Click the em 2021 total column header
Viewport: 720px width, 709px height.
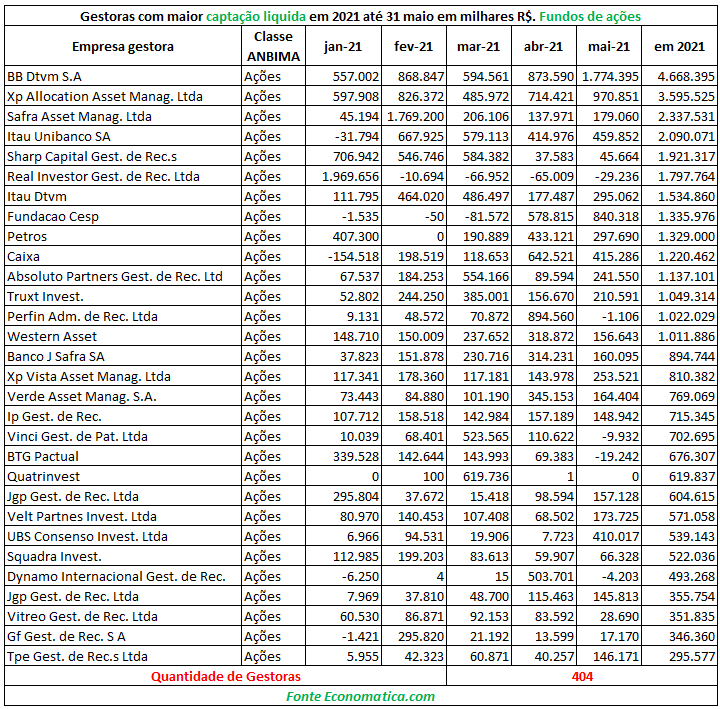pyautogui.click(x=679, y=46)
